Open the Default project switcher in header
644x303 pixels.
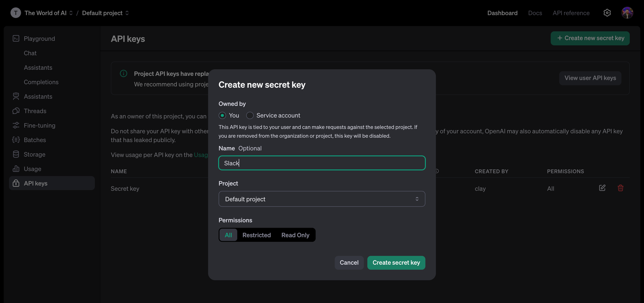[x=105, y=13]
